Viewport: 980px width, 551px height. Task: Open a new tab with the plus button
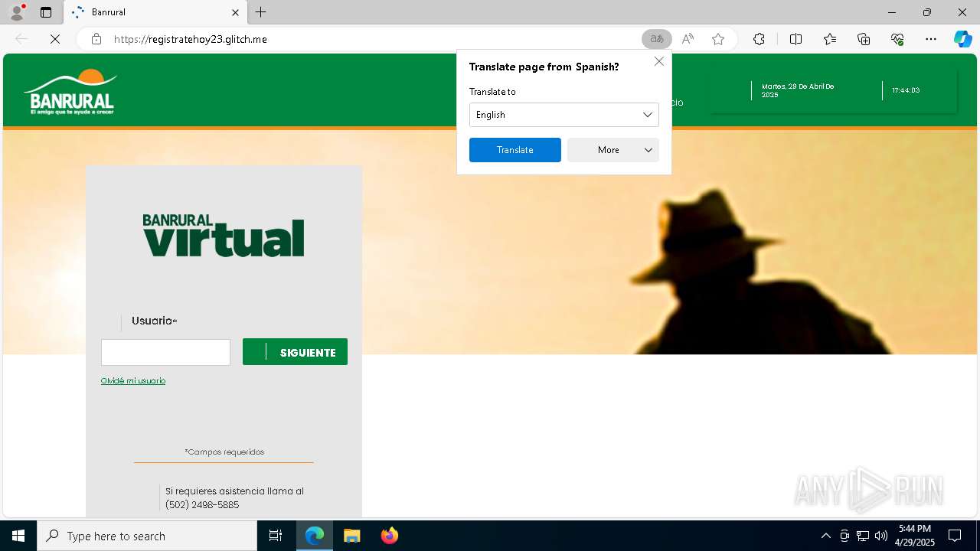pos(261,12)
